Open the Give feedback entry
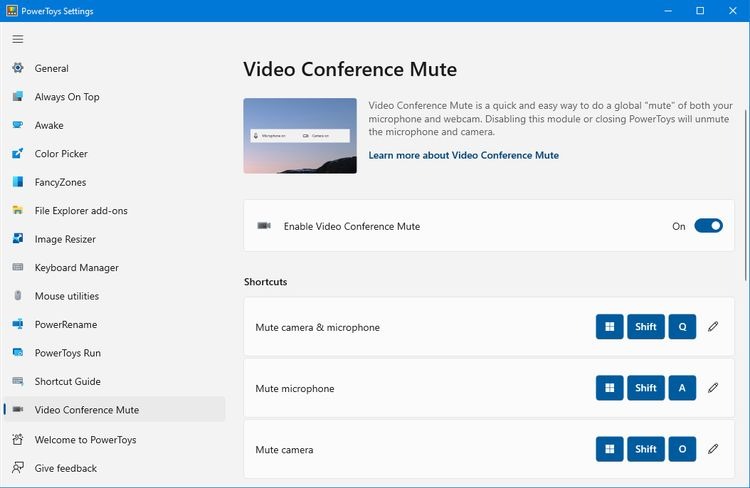The height and width of the screenshot is (488, 750). point(115,468)
